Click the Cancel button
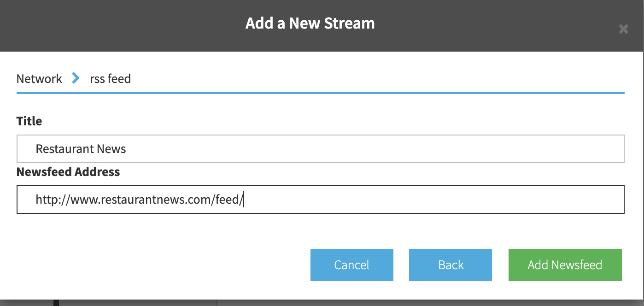This screenshot has width=644, height=306. click(352, 265)
